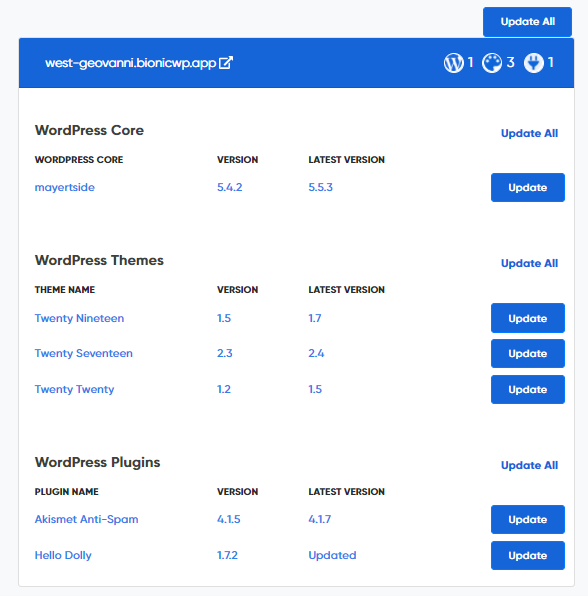This screenshot has height=596, width=588.
Task: Click the Hello Dolly plugin name
Action: (x=63, y=555)
